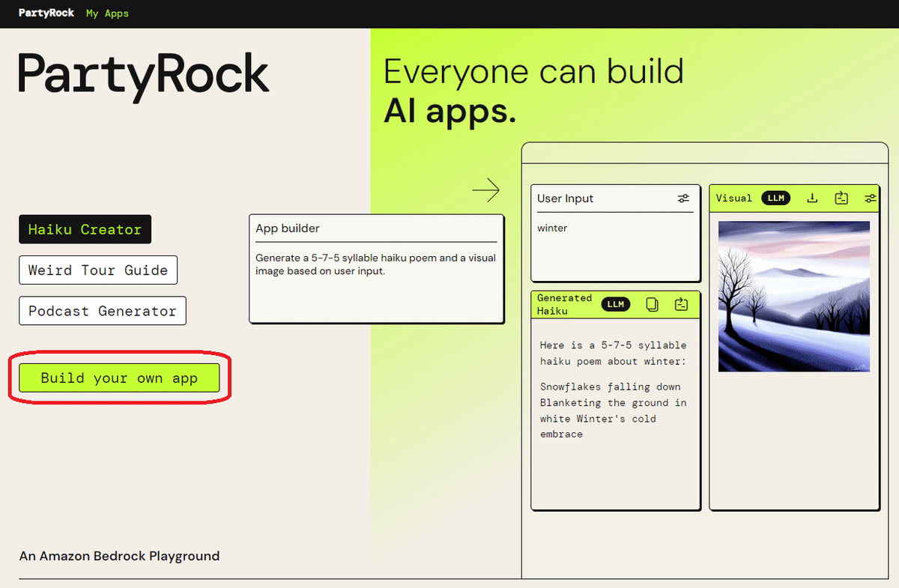899x588 pixels.
Task: Open the PartyRock home link in top bar
Action: coord(46,13)
